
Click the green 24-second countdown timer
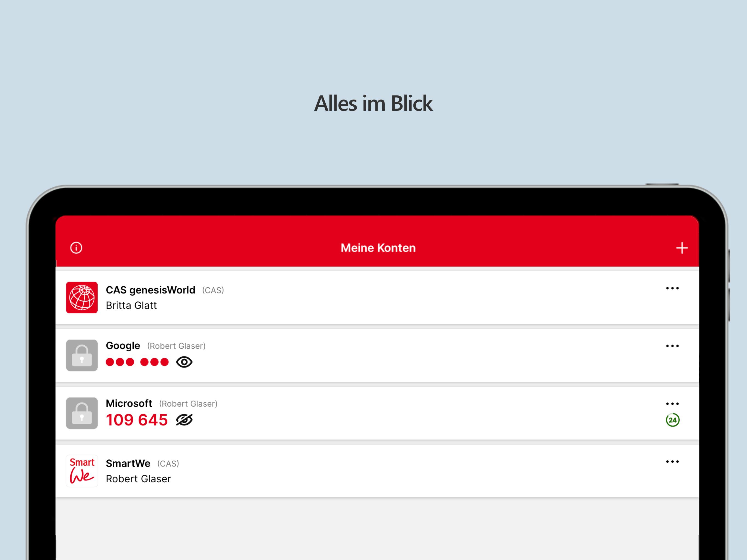click(672, 420)
